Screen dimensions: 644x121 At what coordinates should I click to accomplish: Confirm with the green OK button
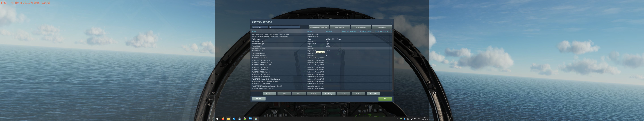[385, 99]
